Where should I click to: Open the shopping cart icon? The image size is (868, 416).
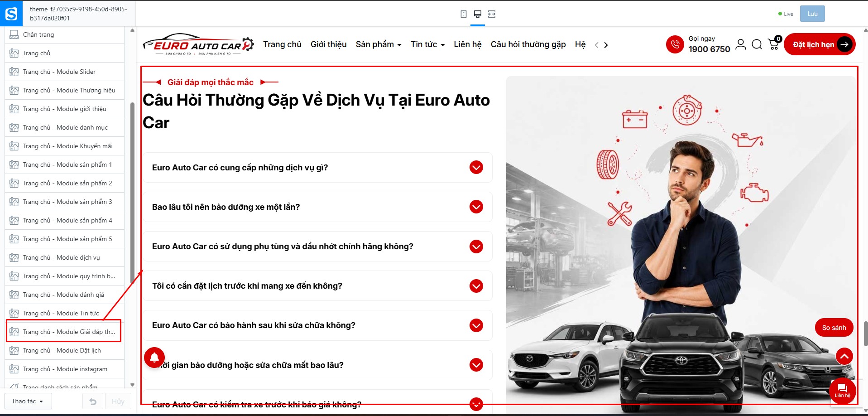click(774, 44)
